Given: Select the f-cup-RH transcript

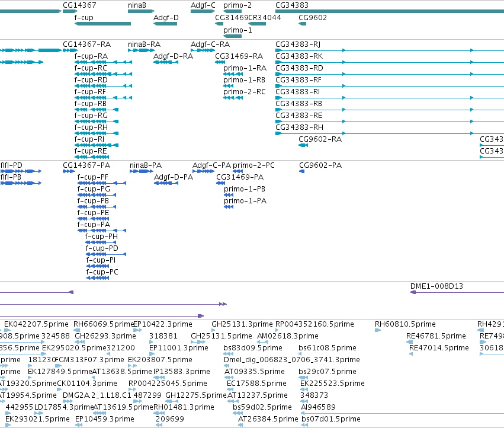Looking at the screenshot, I should [97, 133].
